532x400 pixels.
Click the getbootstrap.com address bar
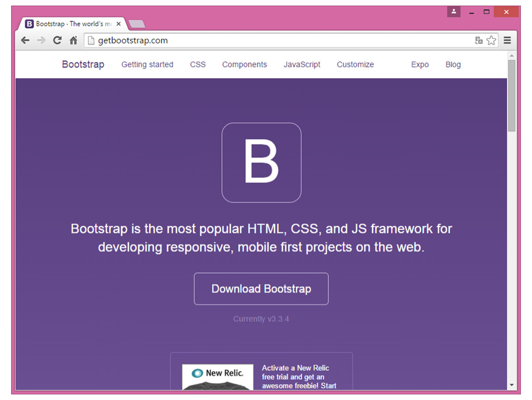coord(278,41)
